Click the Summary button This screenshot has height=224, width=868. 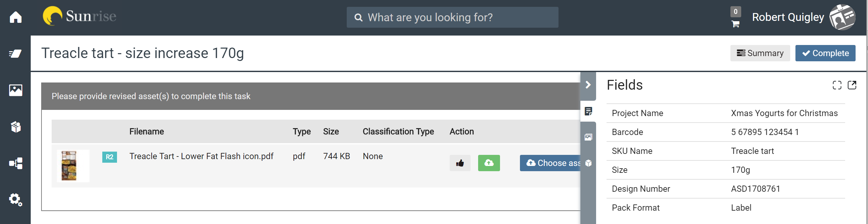click(x=760, y=53)
